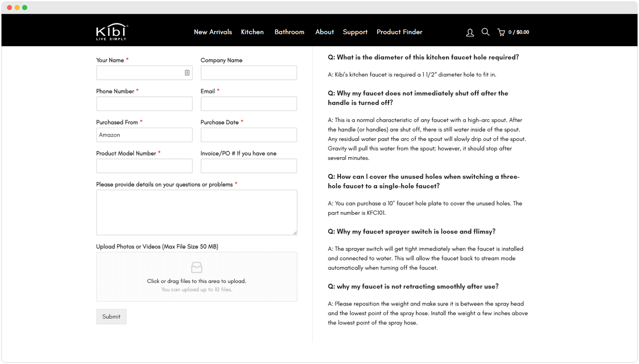Open the Kitchen menu
This screenshot has height=364, width=639.
(x=253, y=32)
